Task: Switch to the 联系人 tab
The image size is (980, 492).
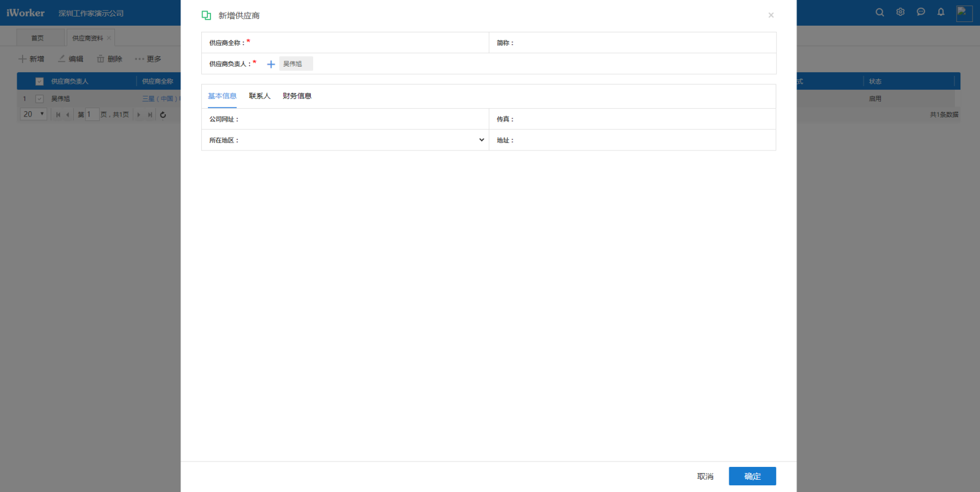Action: click(259, 96)
